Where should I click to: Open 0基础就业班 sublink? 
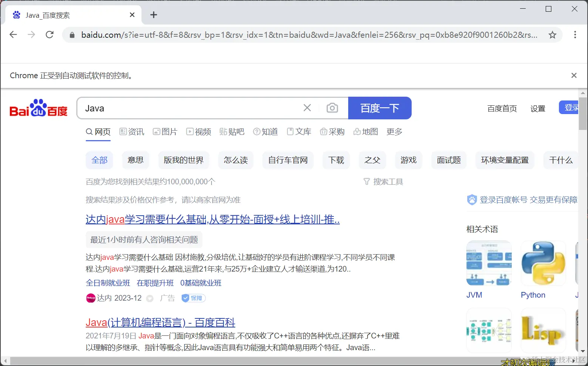[201, 283]
